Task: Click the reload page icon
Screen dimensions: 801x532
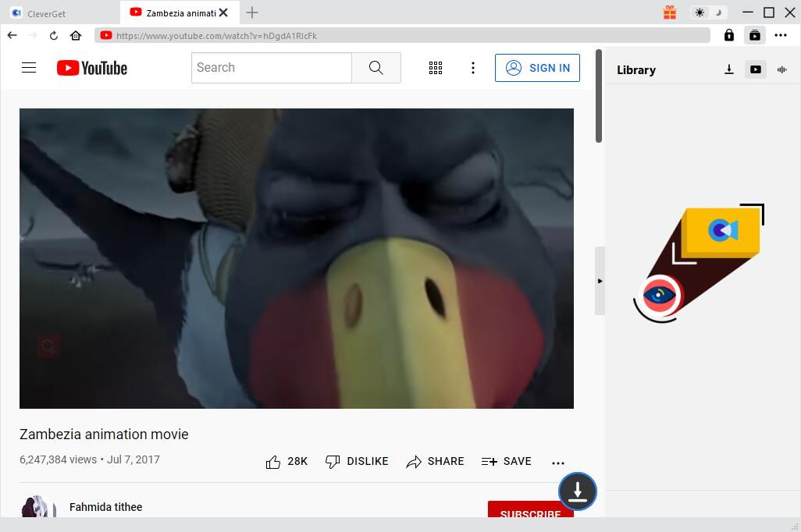Action: (53, 35)
